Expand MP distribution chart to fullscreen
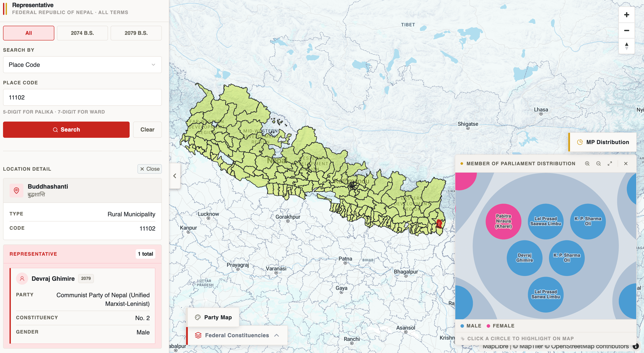Screen dimensions: 644x353 click(610, 163)
